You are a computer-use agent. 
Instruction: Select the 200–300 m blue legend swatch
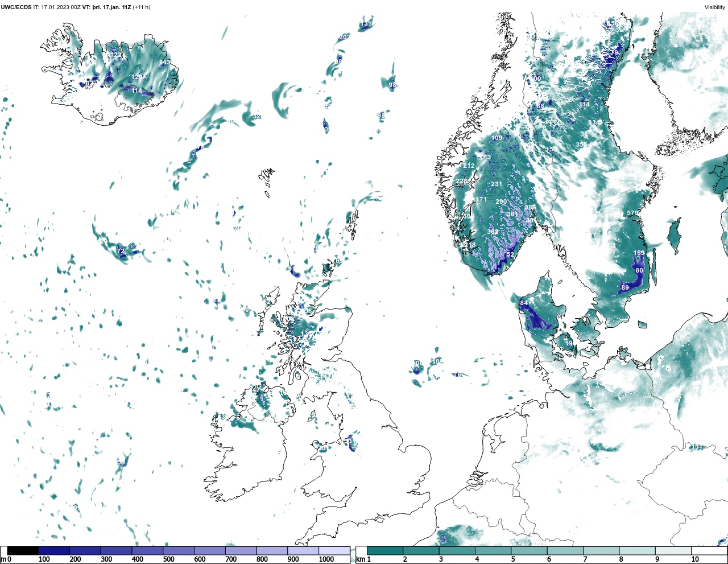[x=85, y=550]
